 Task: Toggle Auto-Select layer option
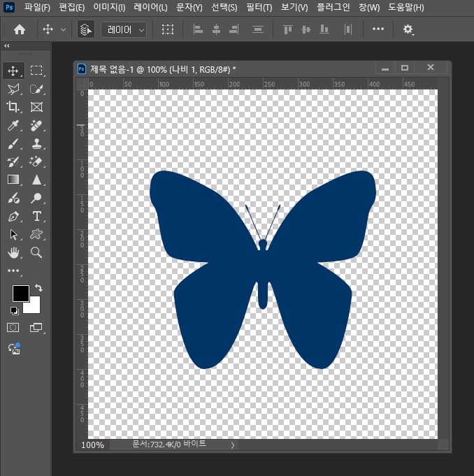85,29
